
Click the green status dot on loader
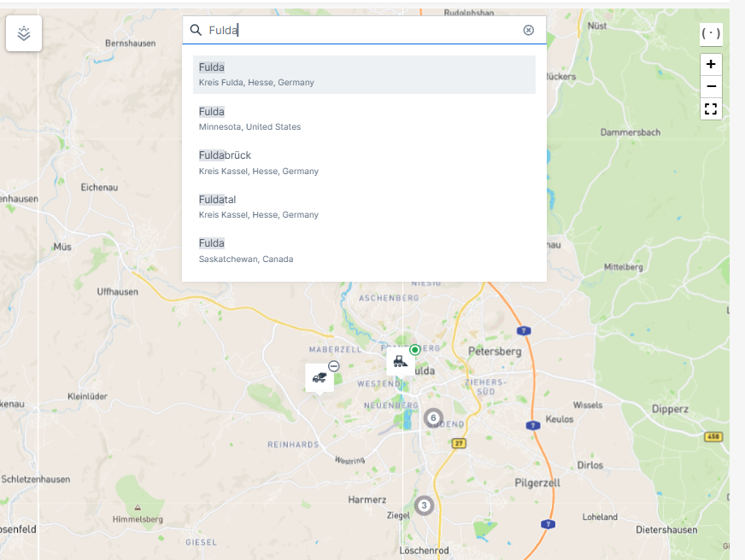click(414, 349)
